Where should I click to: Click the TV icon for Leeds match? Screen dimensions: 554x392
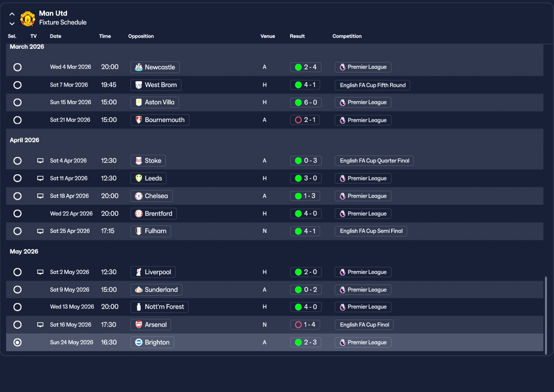pos(40,178)
